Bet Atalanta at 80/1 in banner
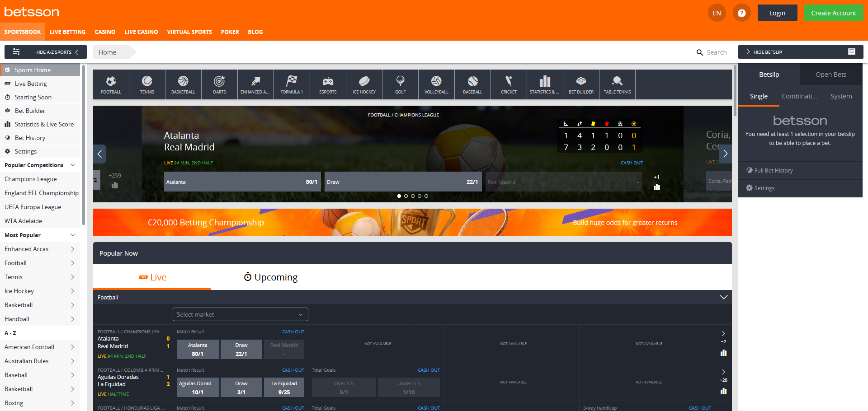 (x=242, y=182)
